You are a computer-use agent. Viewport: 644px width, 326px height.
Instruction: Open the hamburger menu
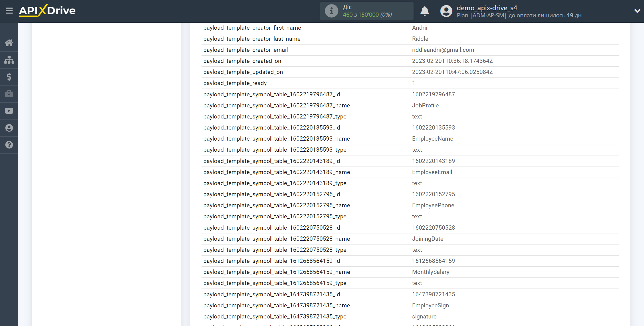9,11
